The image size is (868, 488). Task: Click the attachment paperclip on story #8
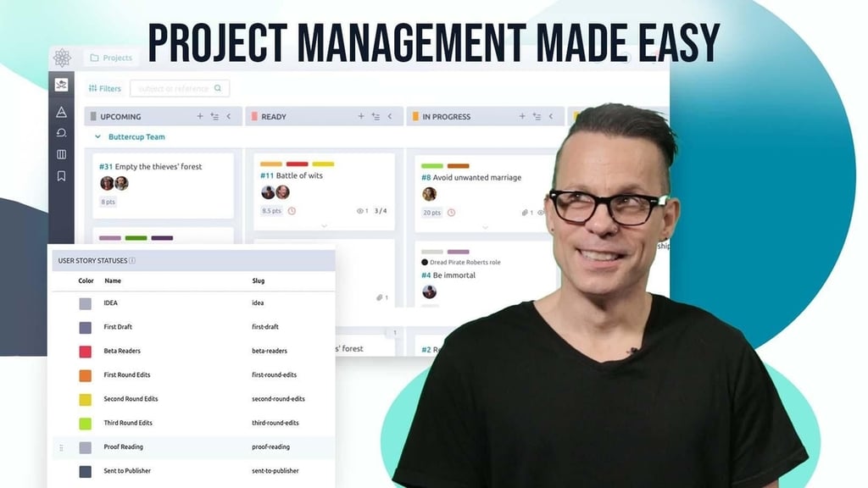(524, 213)
